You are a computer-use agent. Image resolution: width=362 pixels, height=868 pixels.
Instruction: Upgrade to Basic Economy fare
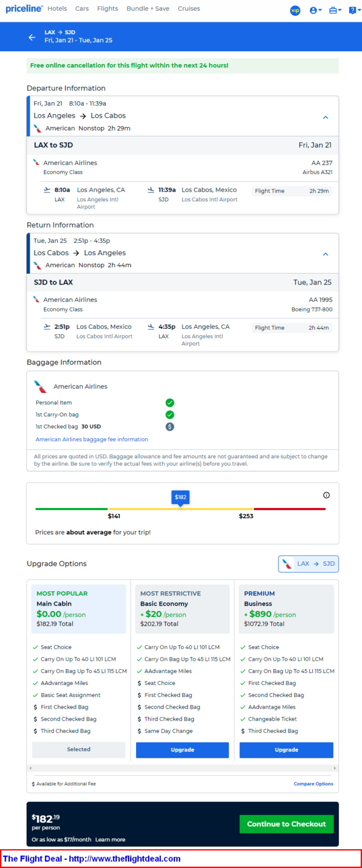(182, 750)
